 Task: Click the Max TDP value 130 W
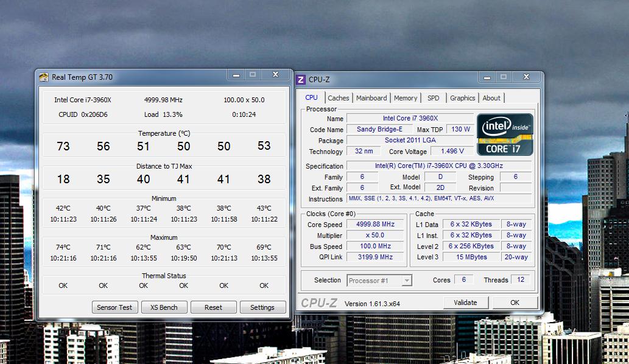click(x=460, y=129)
